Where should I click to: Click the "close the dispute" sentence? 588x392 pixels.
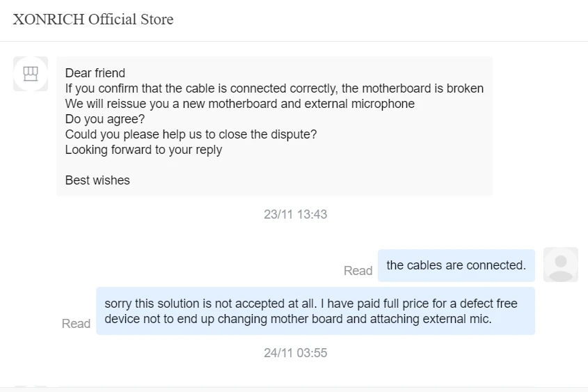191,134
